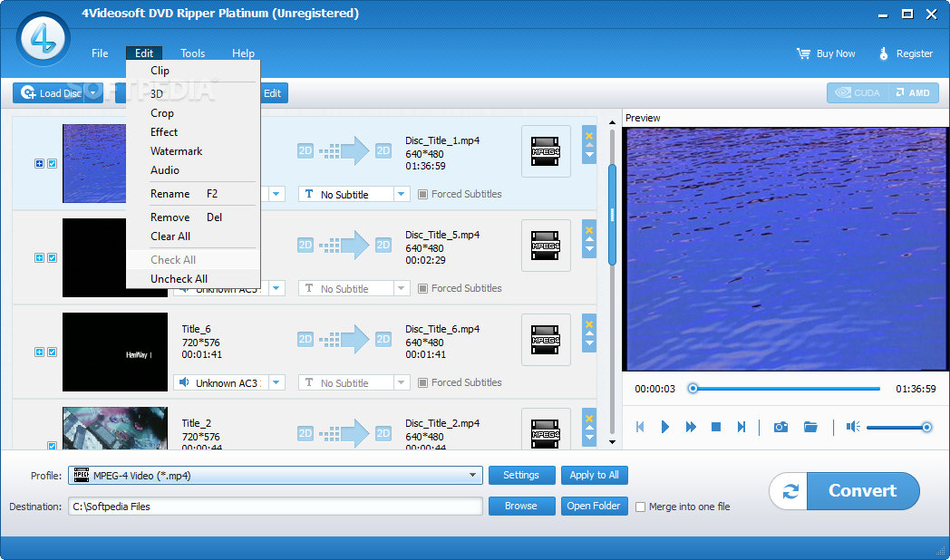Enable Forced Subtitles for Disc_Title_6.mp4
The height and width of the screenshot is (560, 950).
click(423, 382)
